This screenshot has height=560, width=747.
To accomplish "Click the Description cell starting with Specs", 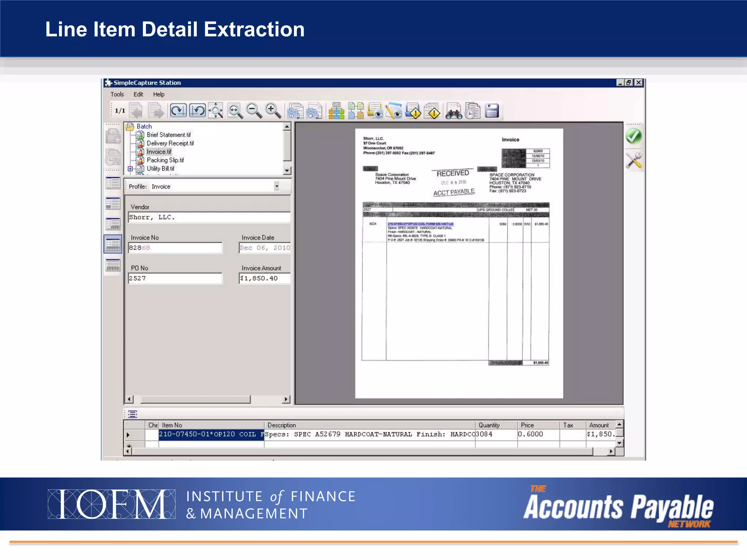I will click(x=369, y=434).
